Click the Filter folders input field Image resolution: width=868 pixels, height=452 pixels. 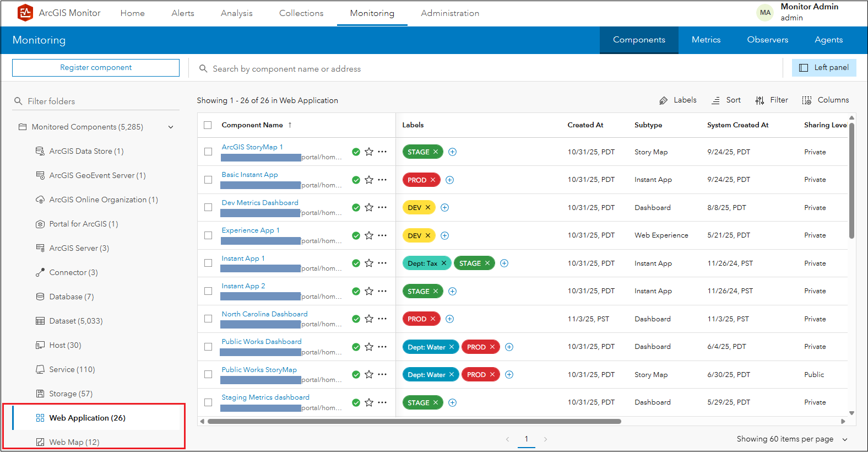tap(96, 101)
